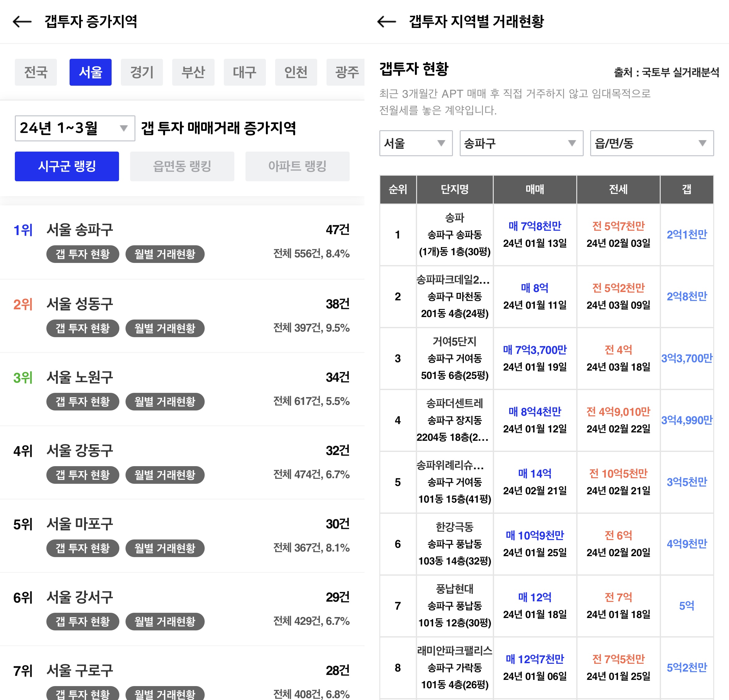Image resolution: width=729 pixels, height=700 pixels.
Task: Open the 24년 1~3월 period dropdown
Action: [x=75, y=128]
